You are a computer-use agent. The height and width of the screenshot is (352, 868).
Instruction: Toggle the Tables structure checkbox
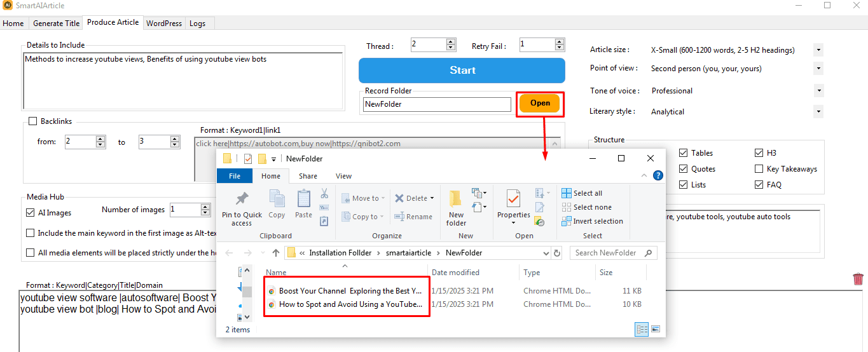[x=683, y=153]
